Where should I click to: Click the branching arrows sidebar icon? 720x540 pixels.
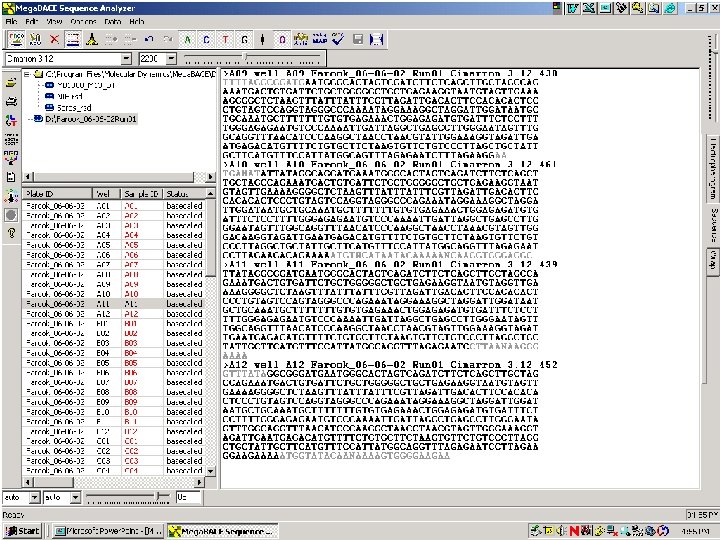click(x=11, y=158)
